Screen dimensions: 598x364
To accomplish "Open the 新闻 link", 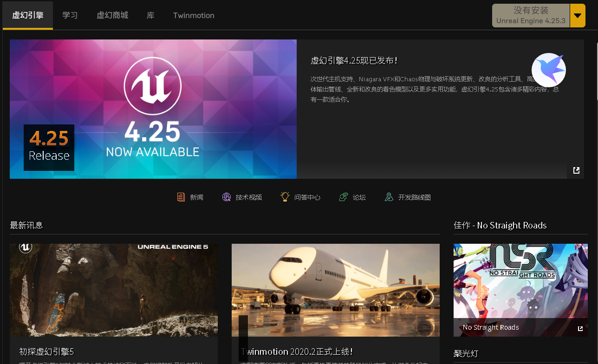I will [196, 197].
